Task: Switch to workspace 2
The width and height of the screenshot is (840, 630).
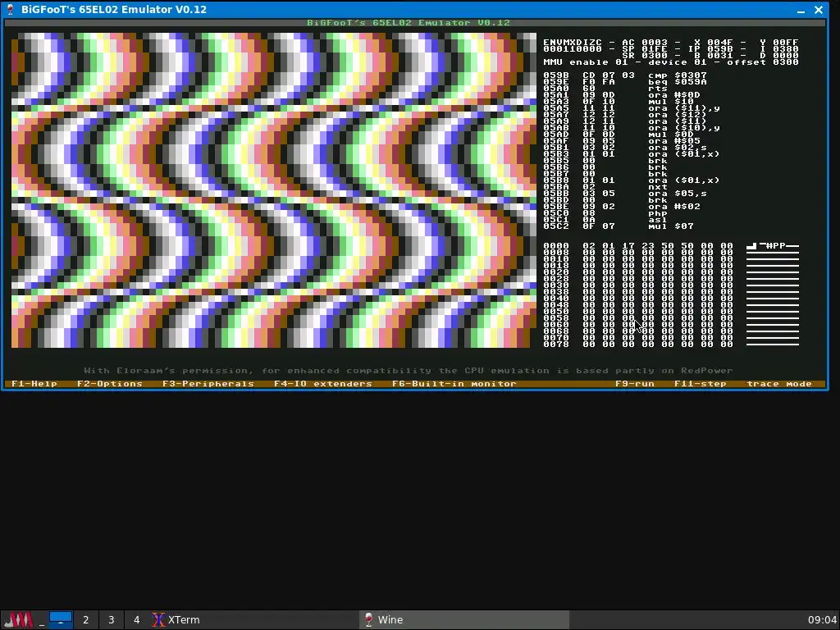Action: pyautogui.click(x=85, y=620)
